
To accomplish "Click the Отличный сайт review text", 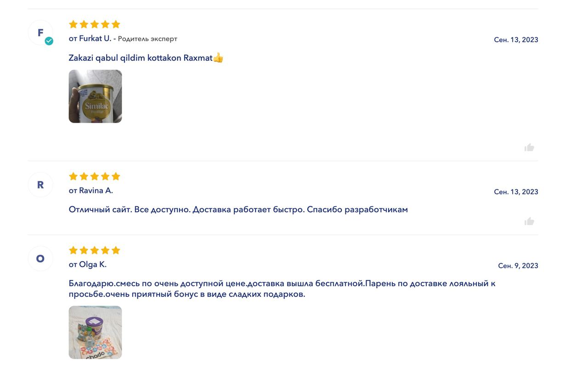I will (238, 210).
